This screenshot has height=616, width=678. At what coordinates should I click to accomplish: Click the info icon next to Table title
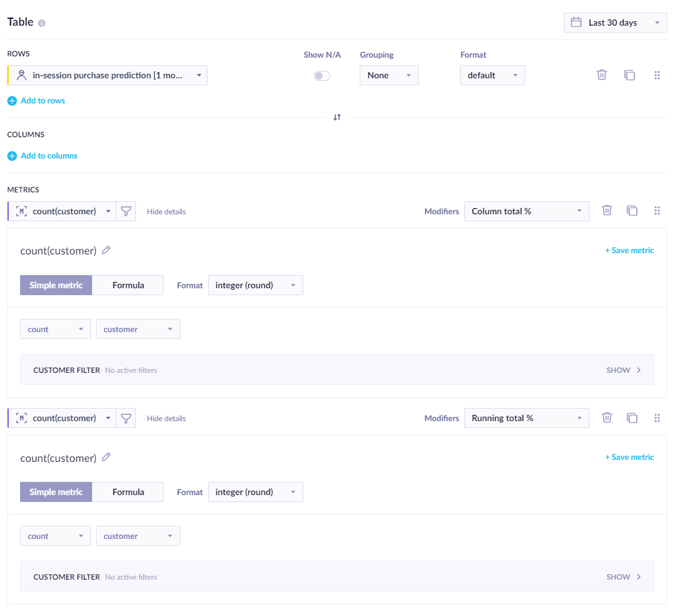coord(40,21)
